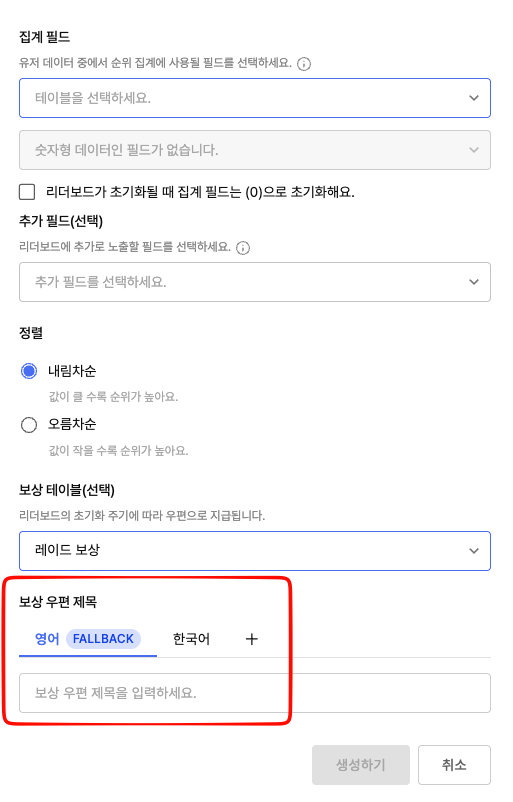Switch to the 한국어 language tab
The image size is (513, 802).
coord(191,639)
